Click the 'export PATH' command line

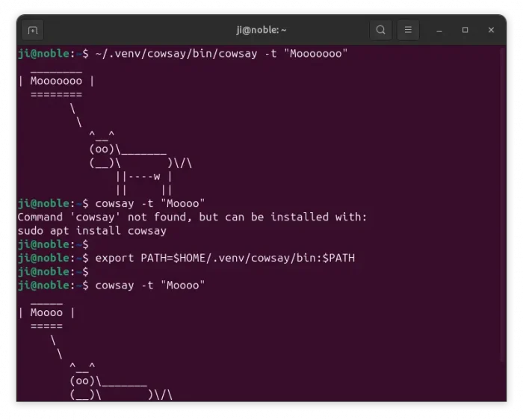224,258
